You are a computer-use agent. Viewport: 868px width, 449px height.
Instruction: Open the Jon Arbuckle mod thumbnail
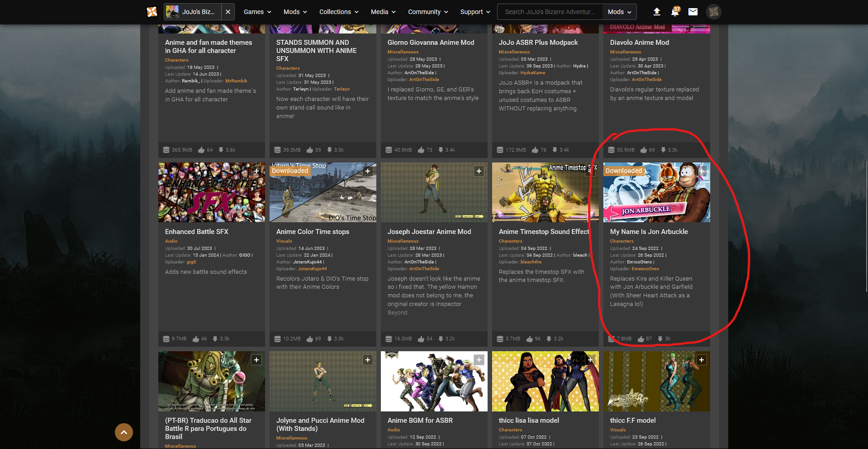pyautogui.click(x=657, y=192)
